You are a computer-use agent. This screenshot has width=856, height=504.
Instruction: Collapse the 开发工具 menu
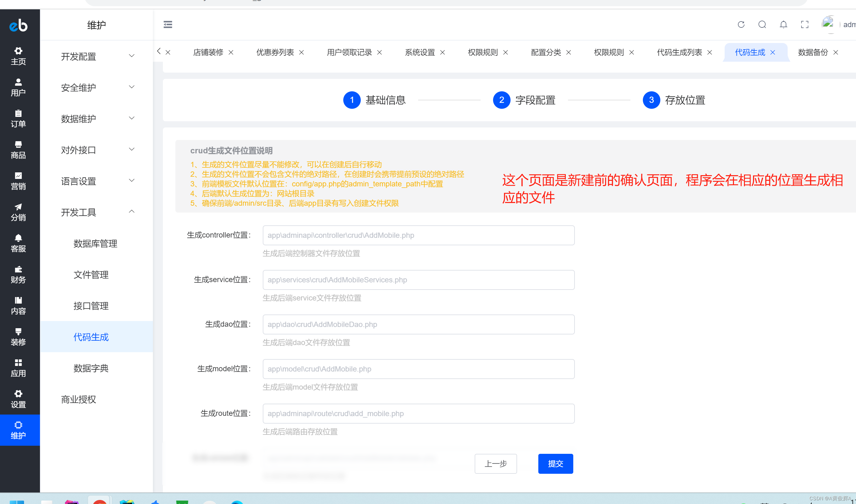pyautogui.click(x=97, y=212)
